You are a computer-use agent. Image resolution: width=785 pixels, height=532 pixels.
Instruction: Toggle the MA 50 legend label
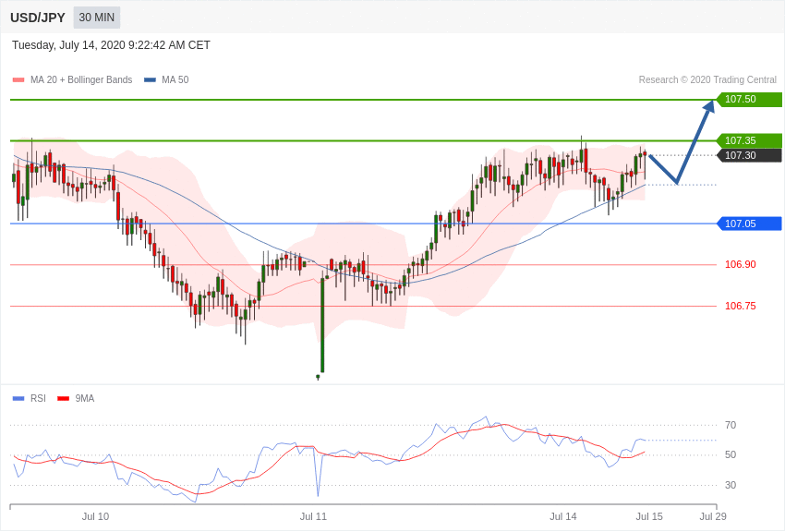coord(175,80)
